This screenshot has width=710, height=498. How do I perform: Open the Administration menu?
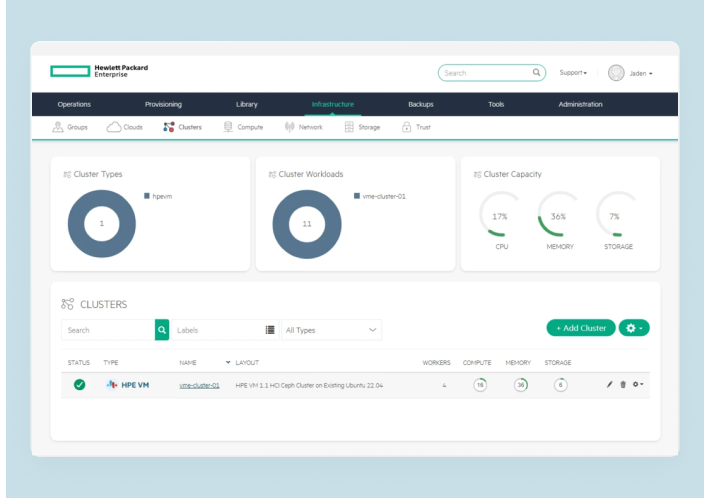pos(580,104)
